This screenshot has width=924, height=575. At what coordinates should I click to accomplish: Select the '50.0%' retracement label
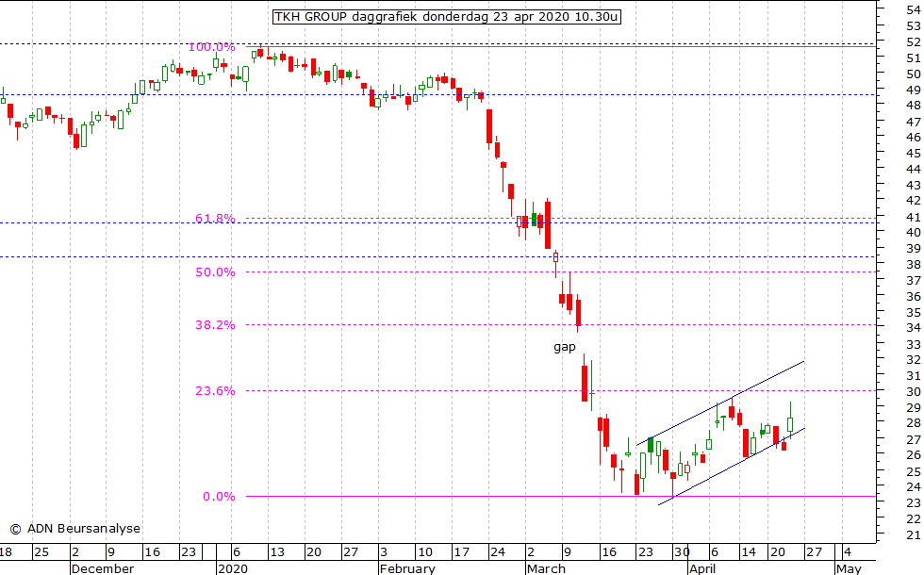pyautogui.click(x=215, y=272)
